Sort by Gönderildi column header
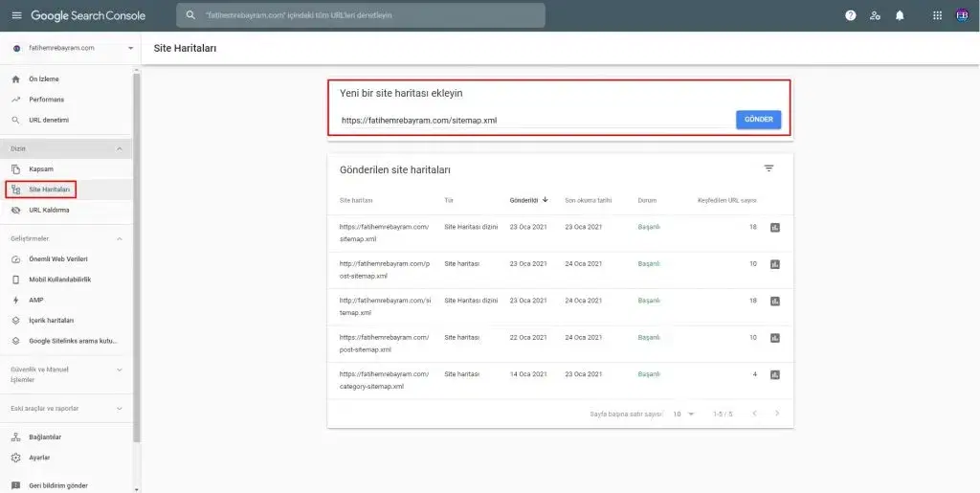 pyautogui.click(x=528, y=200)
